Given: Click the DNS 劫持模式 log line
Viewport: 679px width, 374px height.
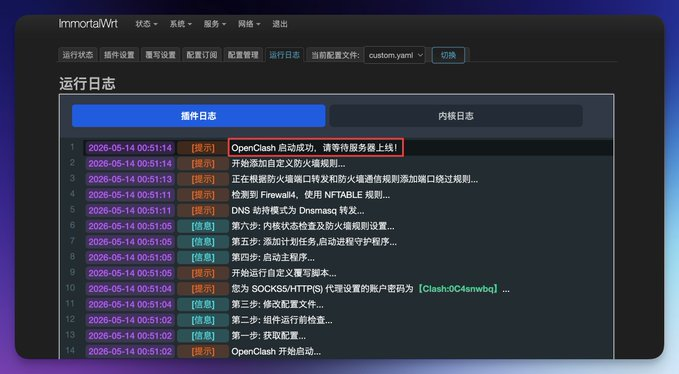Looking at the screenshot, I should click(x=298, y=210).
